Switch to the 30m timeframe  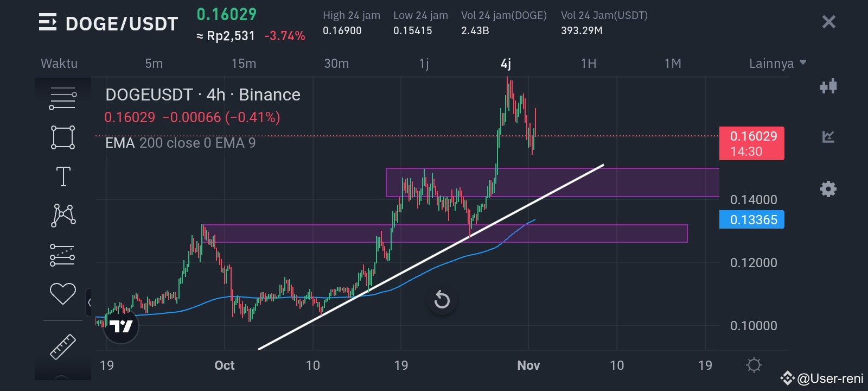[336, 64]
